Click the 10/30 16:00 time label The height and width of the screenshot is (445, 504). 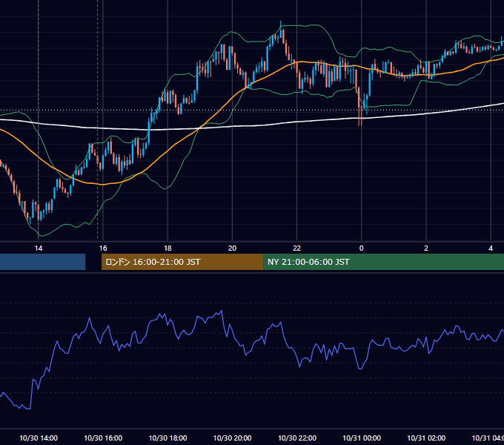[x=103, y=438]
